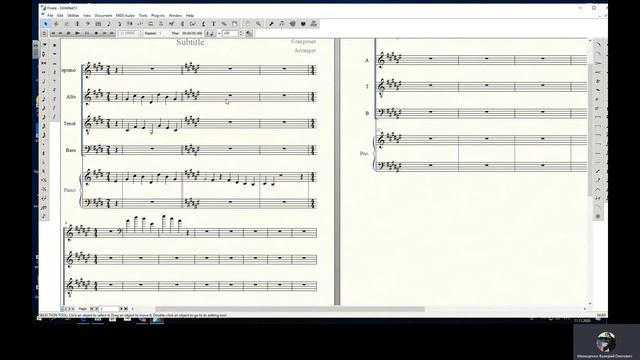This screenshot has height=360, width=640.
Task: Switch to layer 3 in layer selector
Action: (69, 309)
